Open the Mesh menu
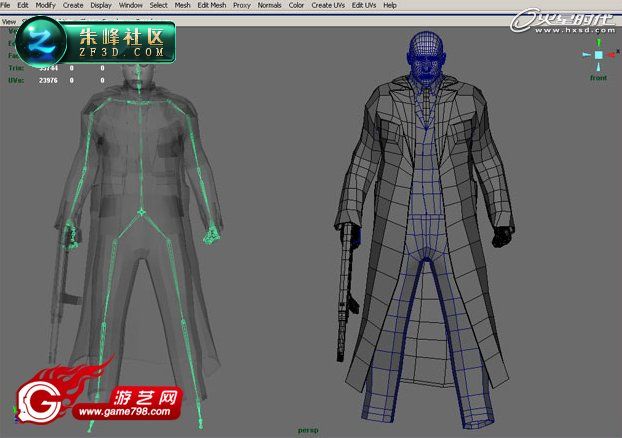The image size is (622, 438). tap(182, 5)
